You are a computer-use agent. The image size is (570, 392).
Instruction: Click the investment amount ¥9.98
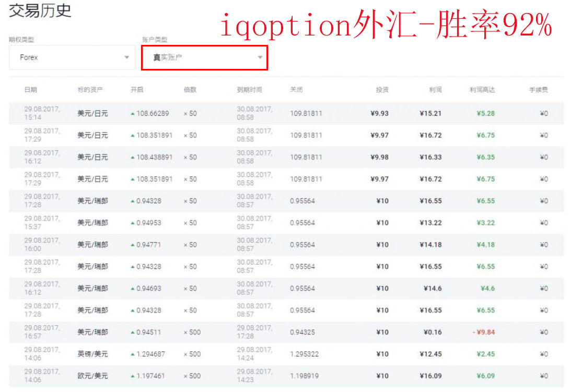(379, 157)
